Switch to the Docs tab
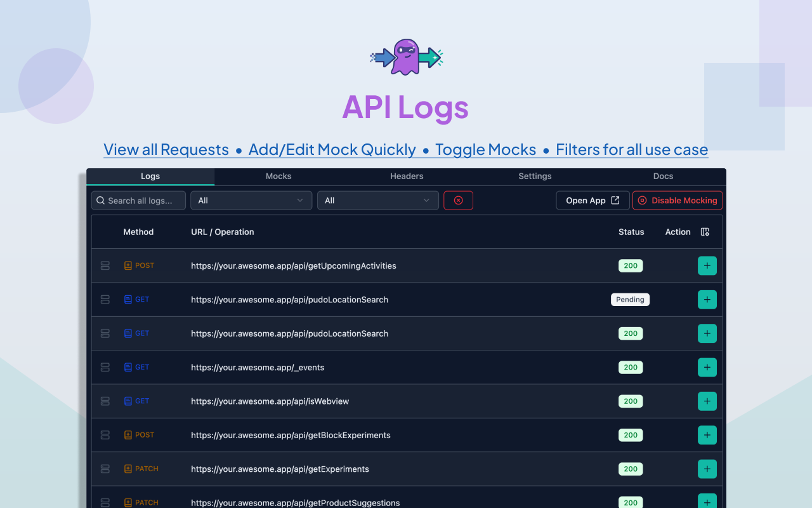 coord(663,177)
